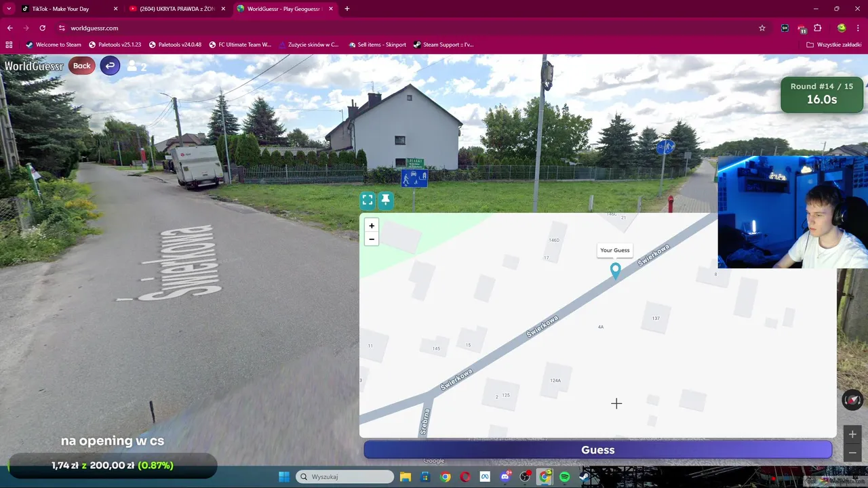Open OBS Studio from taskbar
This screenshot has width=868, height=488.
pos(525,476)
